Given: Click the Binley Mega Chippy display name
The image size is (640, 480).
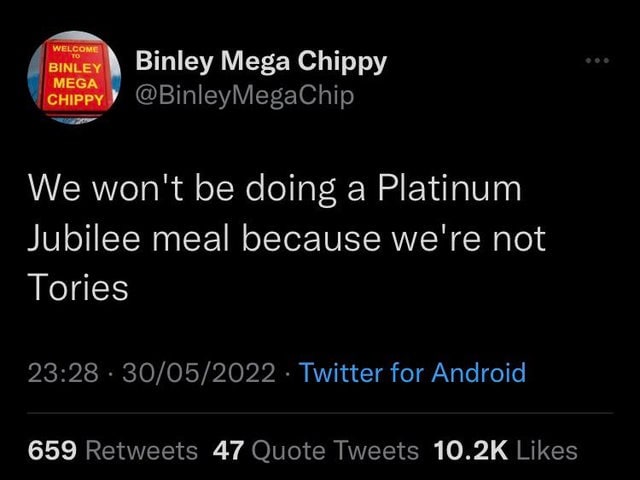Looking at the screenshot, I should [x=260, y=62].
